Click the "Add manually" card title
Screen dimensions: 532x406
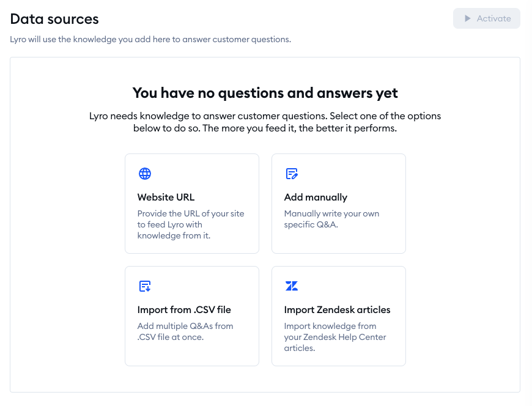point(316,197)
